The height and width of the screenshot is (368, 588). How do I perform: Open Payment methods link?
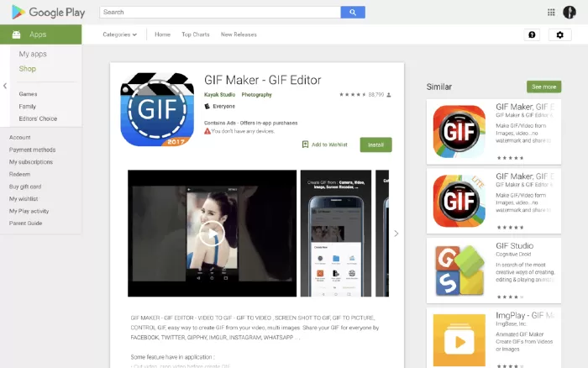coord(32,150)
